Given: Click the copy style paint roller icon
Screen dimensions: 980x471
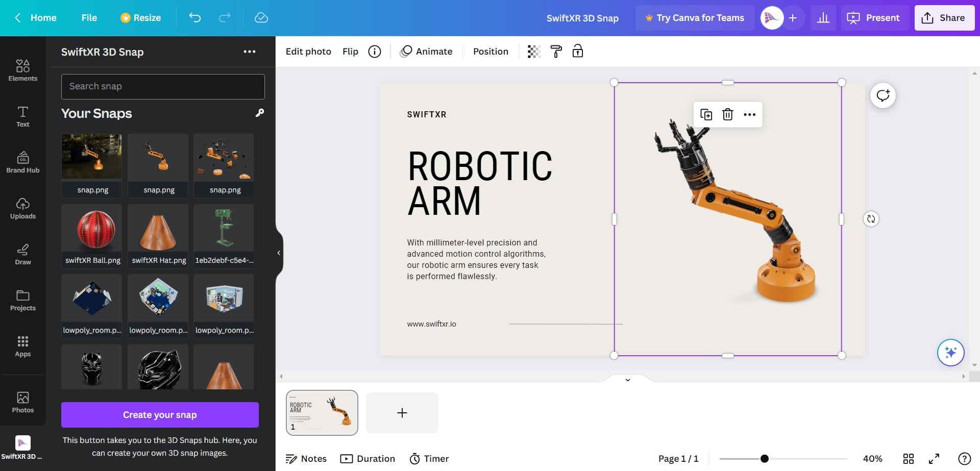Looking at the screenshot, I should pyautogui.click(x=556, y=52).
